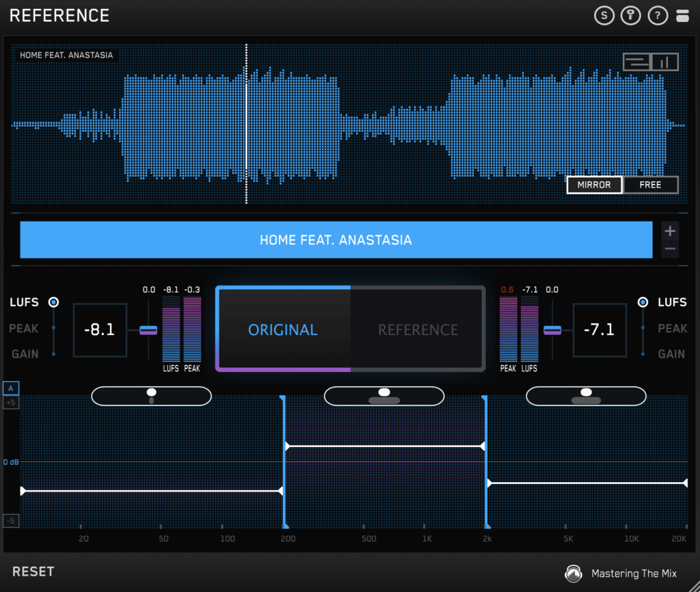The image size is (700, 592).
Task: Click the high band level line
Action: click(587, 483)
